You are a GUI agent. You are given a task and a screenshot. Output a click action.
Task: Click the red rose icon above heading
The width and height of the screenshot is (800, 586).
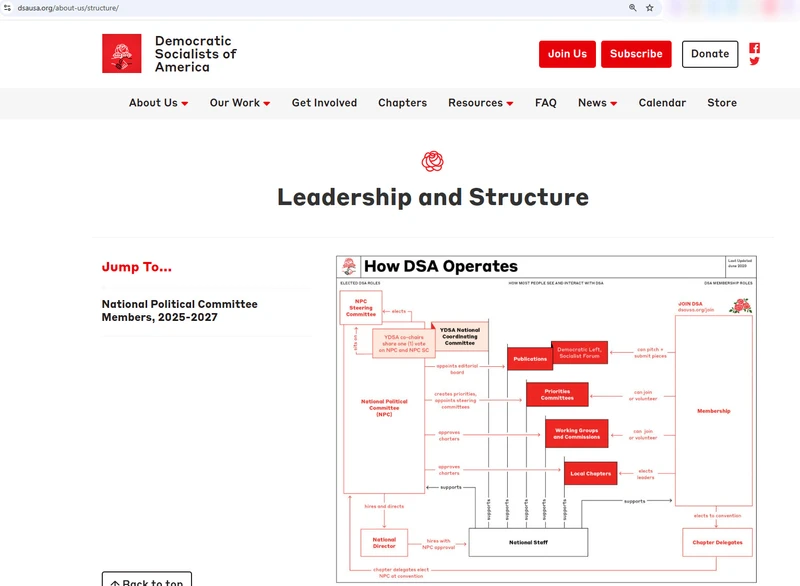coord(432,162)
